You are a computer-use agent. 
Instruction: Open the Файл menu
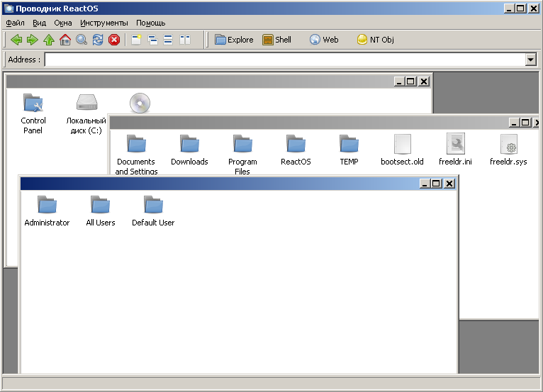point(15,23)
